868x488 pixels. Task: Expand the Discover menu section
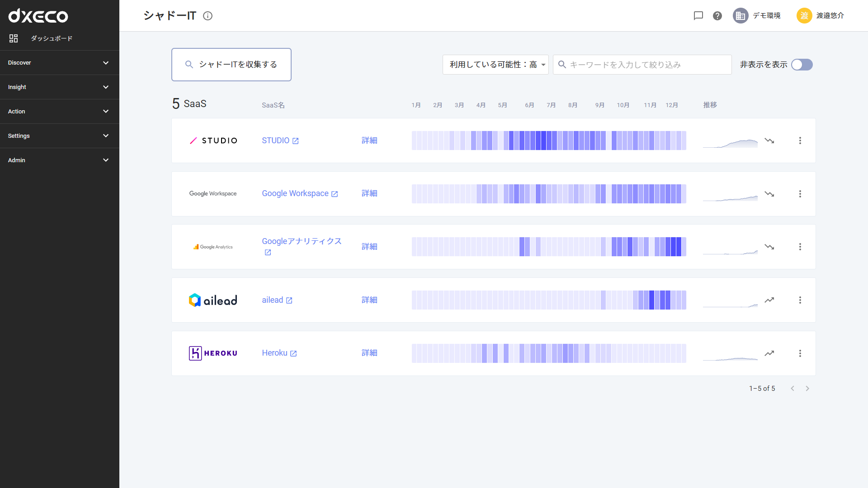click(60, 63)
